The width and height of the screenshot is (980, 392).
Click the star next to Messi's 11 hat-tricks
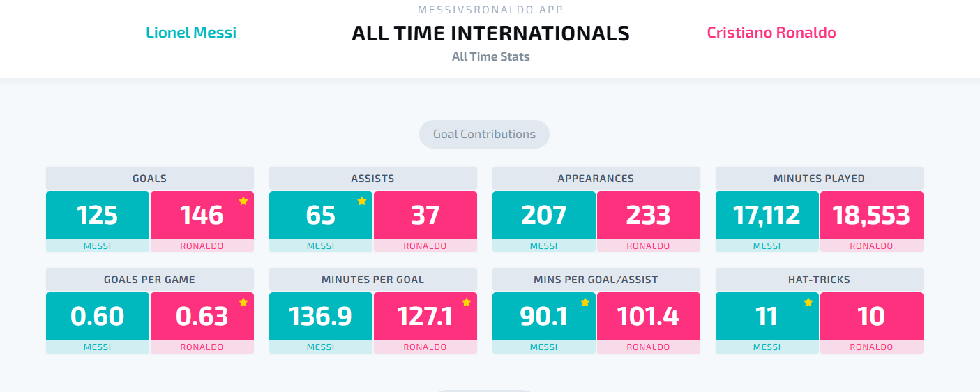[x=808, y=302]
